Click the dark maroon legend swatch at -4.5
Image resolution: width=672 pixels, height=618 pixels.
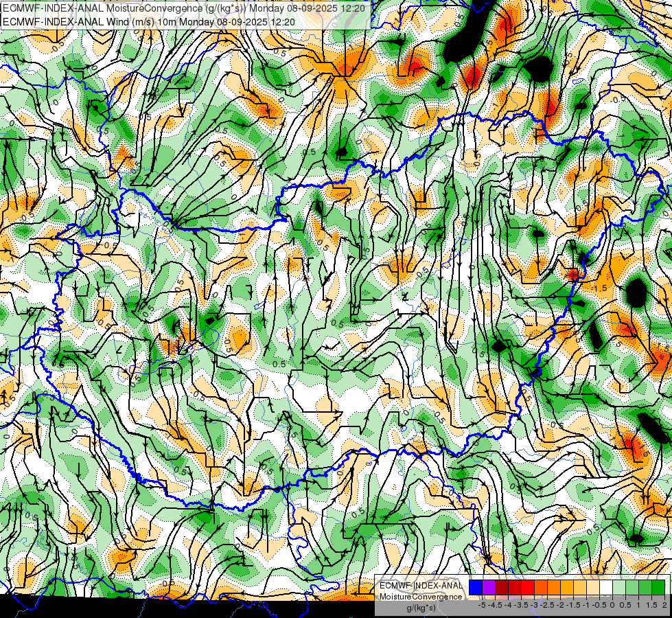pos(502,588)
